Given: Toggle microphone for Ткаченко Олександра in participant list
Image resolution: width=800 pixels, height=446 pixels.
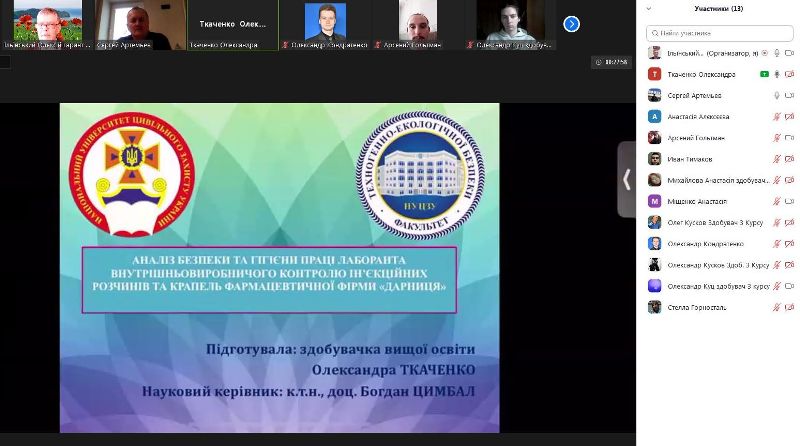Looking at the screenshot, I should tap(776, 74).
